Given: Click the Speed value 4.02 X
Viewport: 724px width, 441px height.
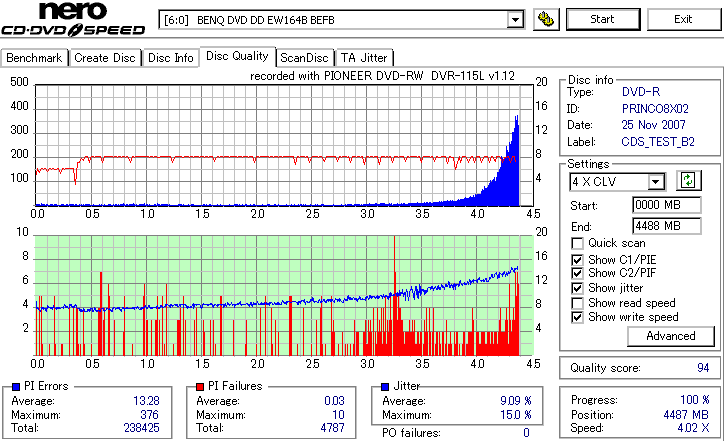Looking at the screenshot, I should tap(693, 428).
